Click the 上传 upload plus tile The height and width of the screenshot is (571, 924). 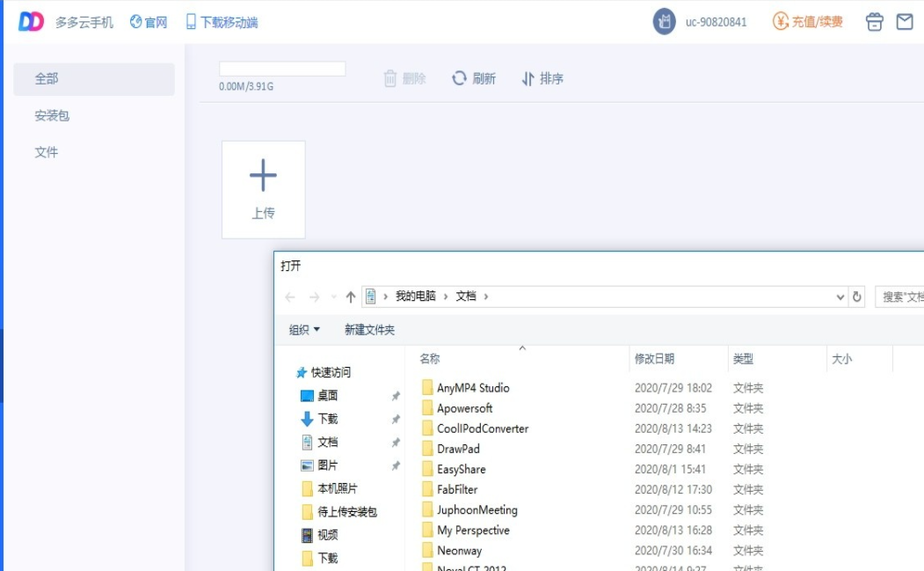(x=264, y=189)
